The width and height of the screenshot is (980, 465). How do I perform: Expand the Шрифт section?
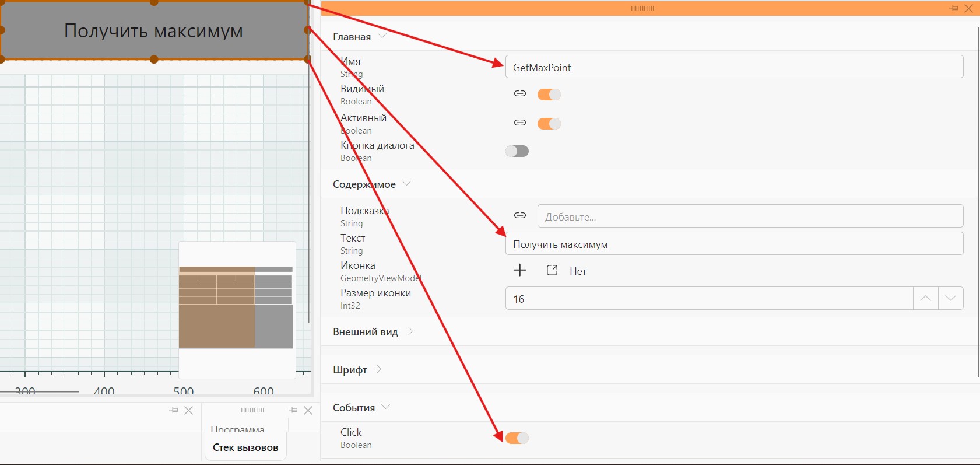click(x=379, y=369)
